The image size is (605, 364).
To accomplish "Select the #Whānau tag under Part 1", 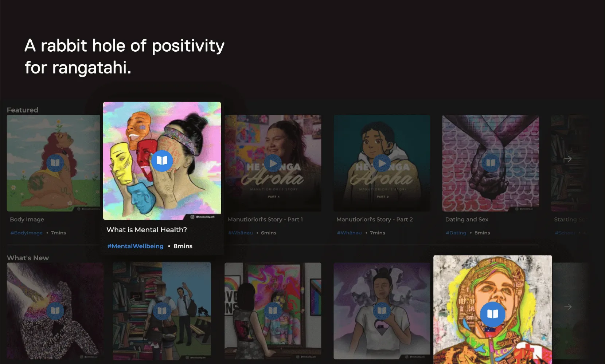I will tap(241, 233).
